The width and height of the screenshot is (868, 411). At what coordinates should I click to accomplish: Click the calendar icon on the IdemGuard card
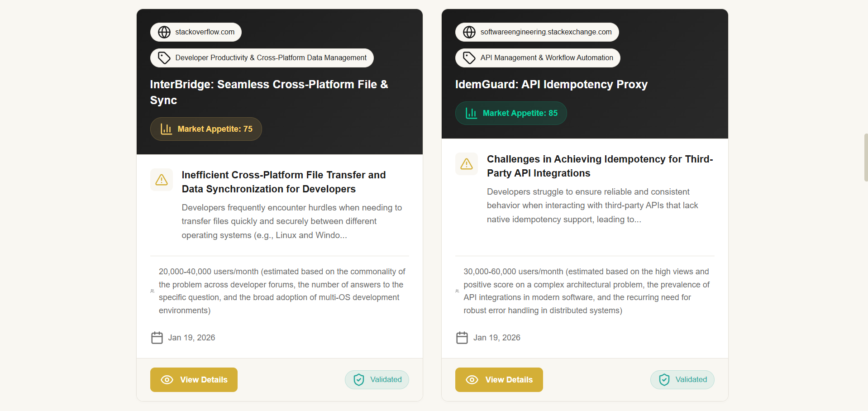click(462, 337)
